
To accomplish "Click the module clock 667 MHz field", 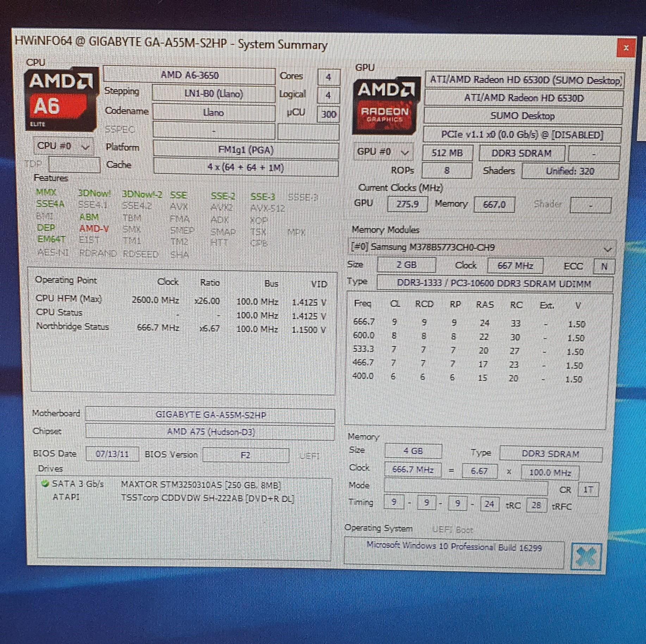I will [x=515, y=266].
